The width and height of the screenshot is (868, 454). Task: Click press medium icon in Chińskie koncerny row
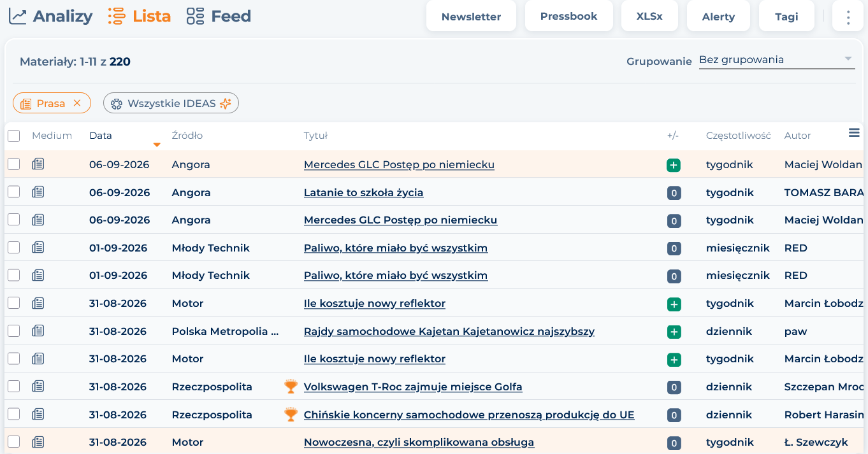[x=38, y=415]
